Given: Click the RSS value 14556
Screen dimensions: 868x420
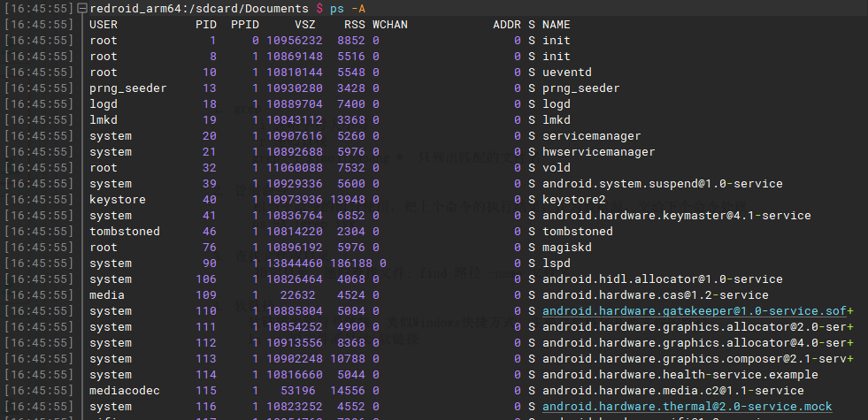Looking at the screenshot, I should [x=348, y=391].
